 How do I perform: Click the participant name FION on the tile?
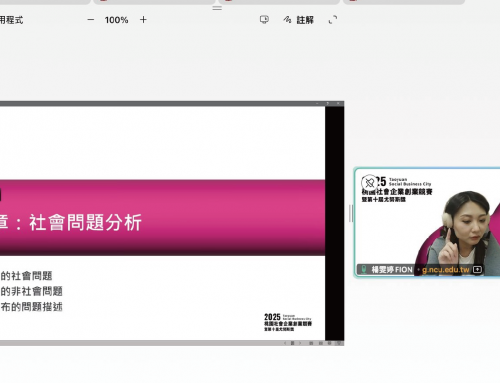(392, 270)
